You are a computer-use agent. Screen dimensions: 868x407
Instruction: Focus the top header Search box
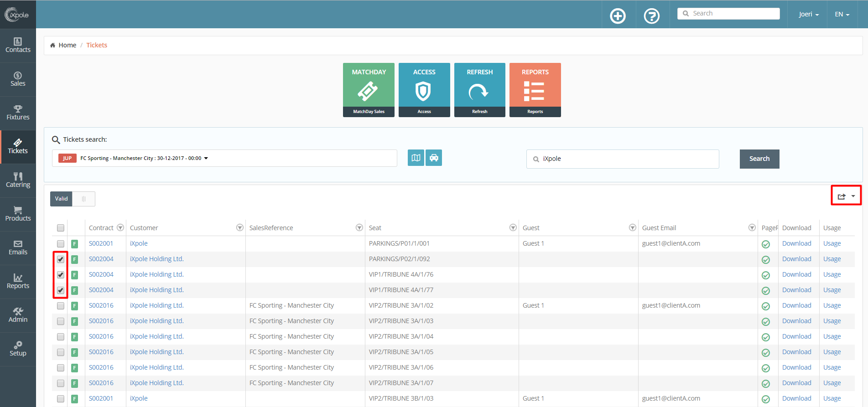(x=728, y=14)
